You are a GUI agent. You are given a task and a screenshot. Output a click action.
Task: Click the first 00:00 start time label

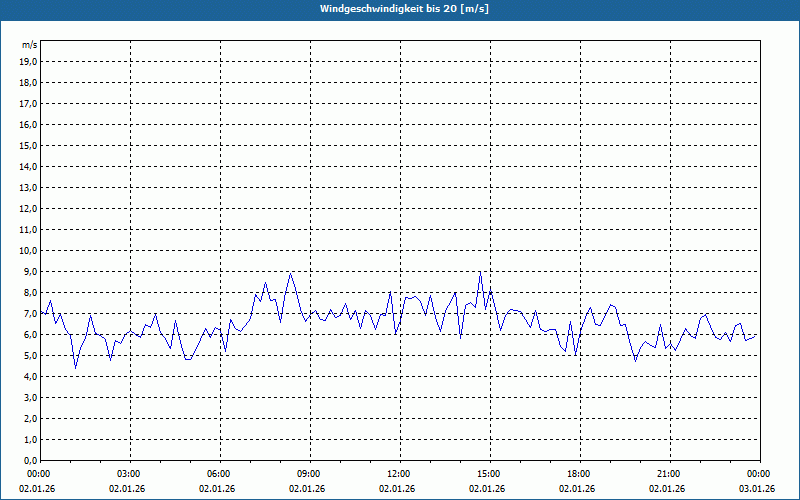(38, 474)
